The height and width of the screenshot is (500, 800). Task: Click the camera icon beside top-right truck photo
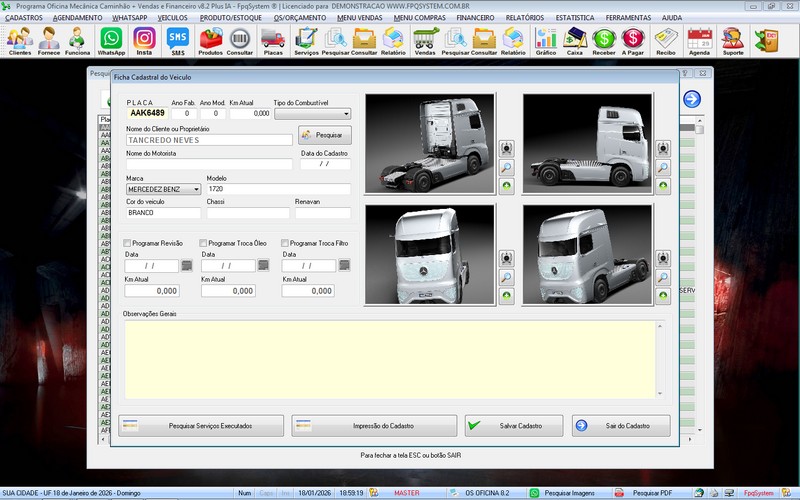tap(663, 148)
